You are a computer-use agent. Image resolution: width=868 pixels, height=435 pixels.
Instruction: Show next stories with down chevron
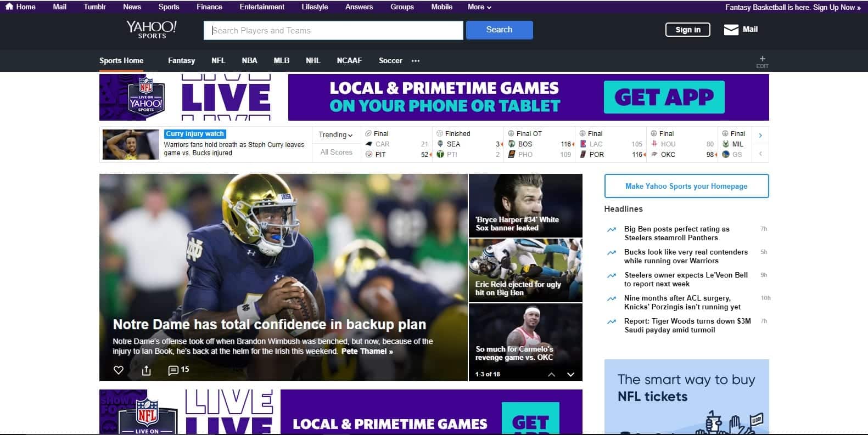570,375
